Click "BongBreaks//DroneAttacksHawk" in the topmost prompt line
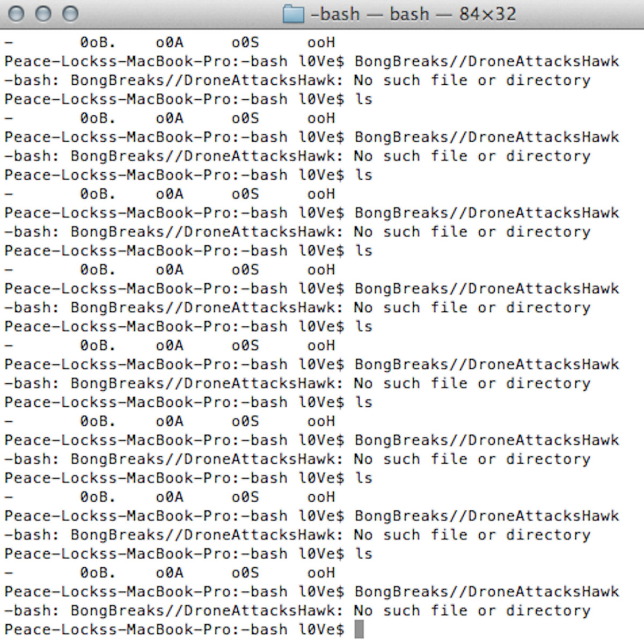 coord(486,61)
